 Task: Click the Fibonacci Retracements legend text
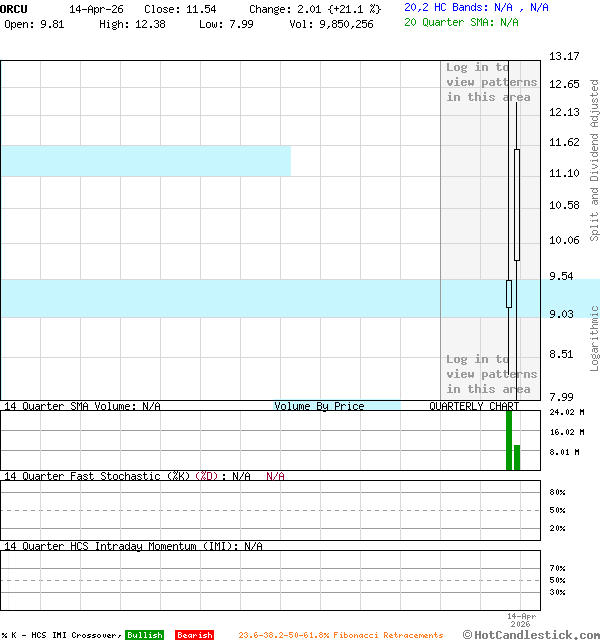(340, 635)
